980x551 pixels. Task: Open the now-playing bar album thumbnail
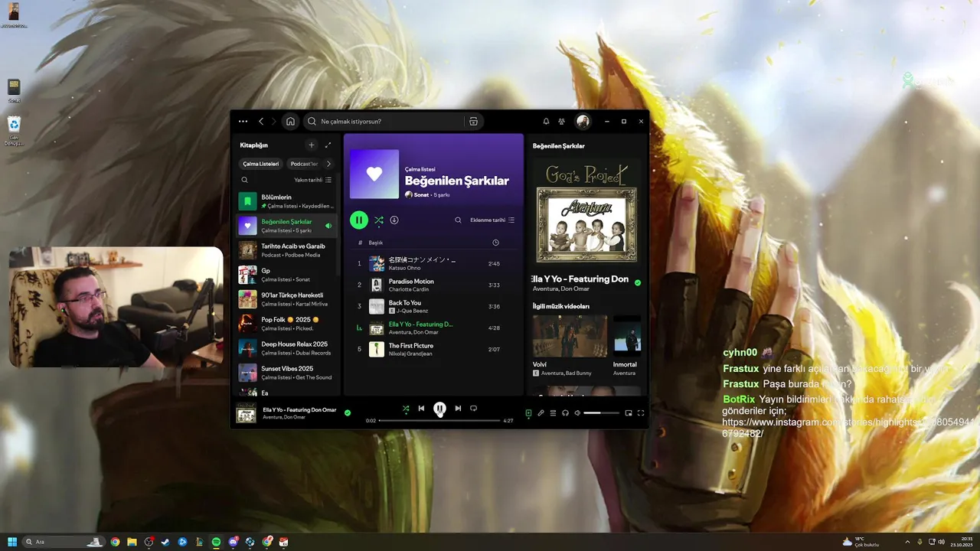click(x=246, y=412)
